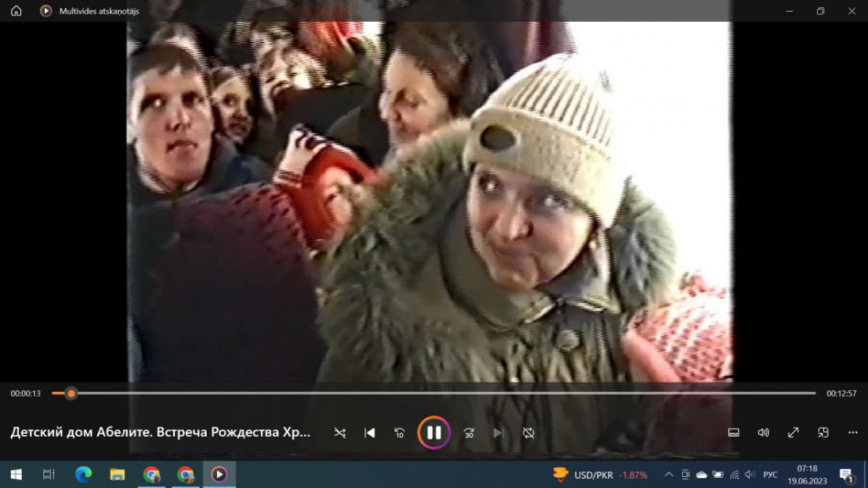Open the Chrome icon beside File Explorer
This screenshot has width=868, height=488.
point(151,474)
